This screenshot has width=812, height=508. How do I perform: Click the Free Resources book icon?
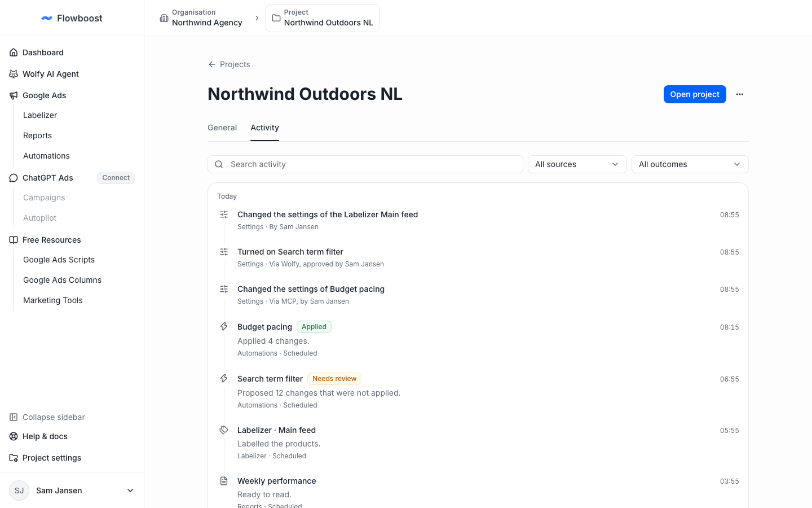14,240
